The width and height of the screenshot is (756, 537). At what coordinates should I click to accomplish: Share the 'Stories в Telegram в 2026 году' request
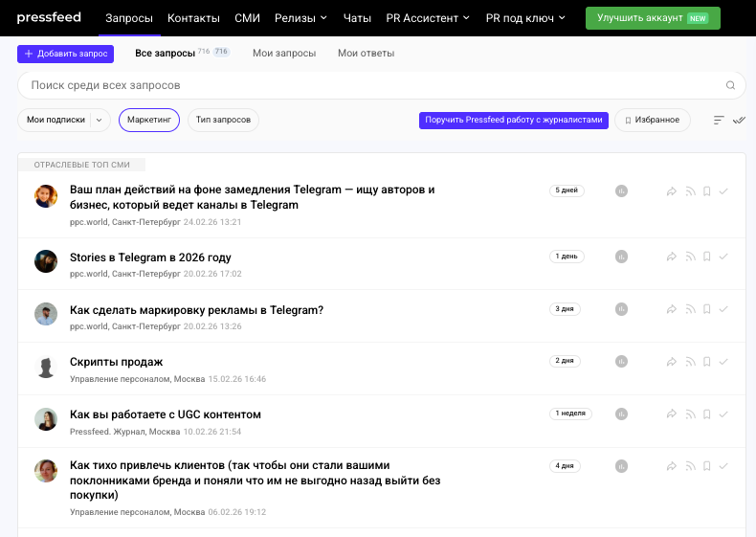point(672,257)
